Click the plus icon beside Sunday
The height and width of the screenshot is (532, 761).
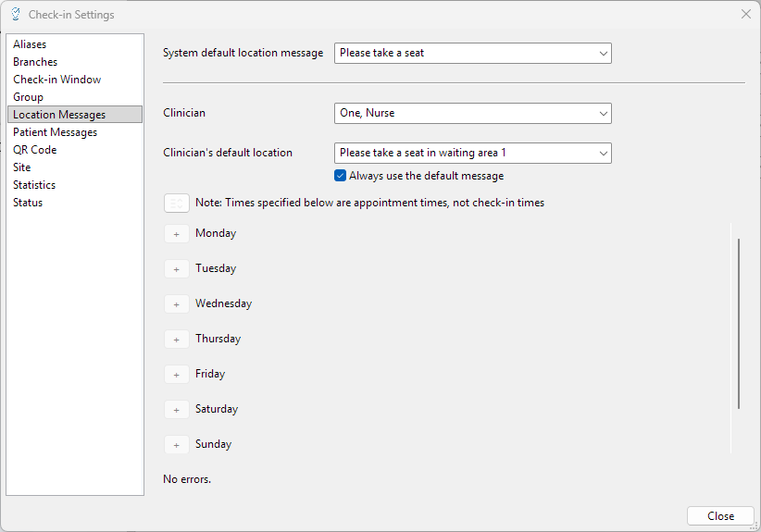(x=176, y=445)
